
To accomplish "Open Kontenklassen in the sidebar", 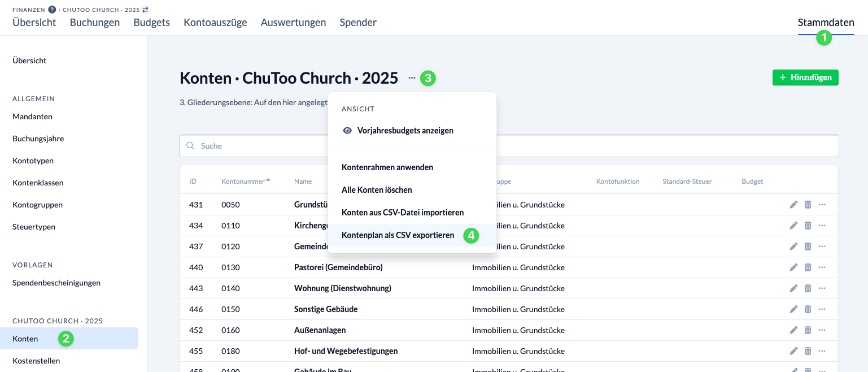I will pos(38,183).
